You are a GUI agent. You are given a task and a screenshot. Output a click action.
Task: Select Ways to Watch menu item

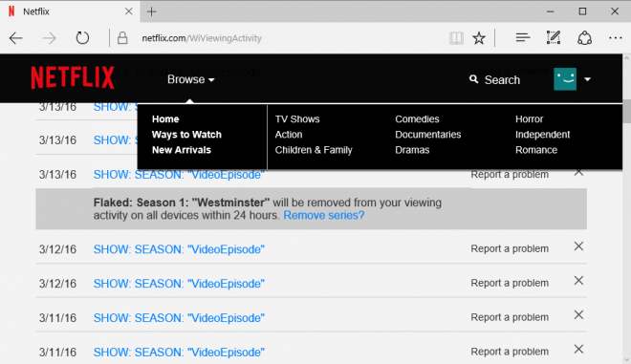186,135
